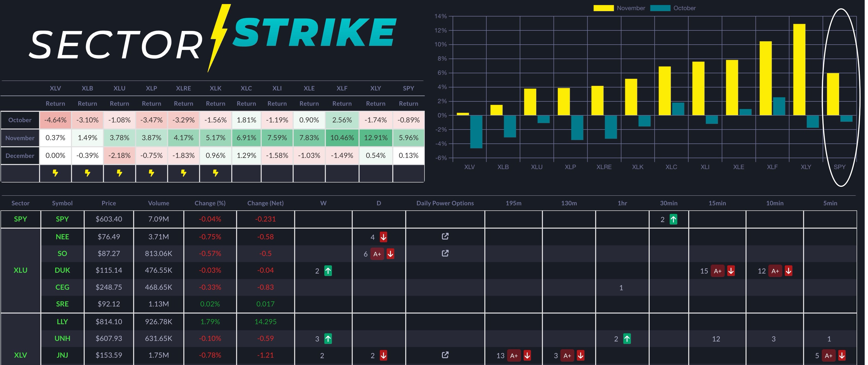Select the NEE symbol

(x=62, y=237)
